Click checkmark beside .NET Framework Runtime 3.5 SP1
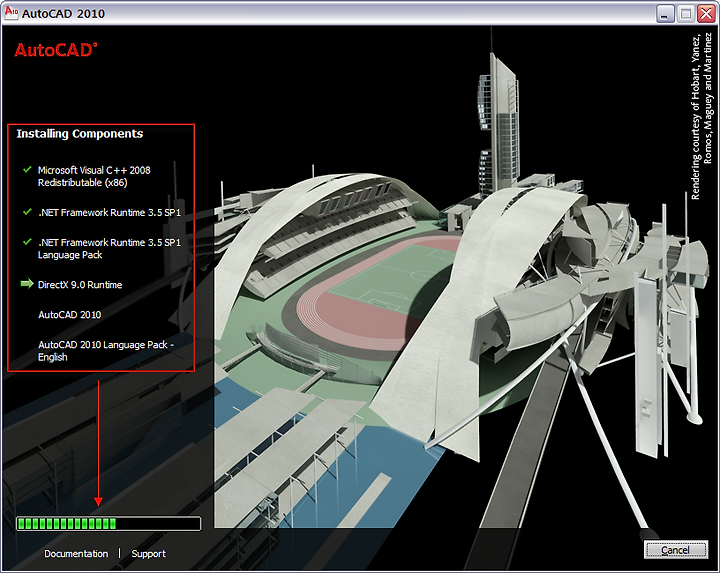This screenshot has width=720, height=573. point(27,212)
